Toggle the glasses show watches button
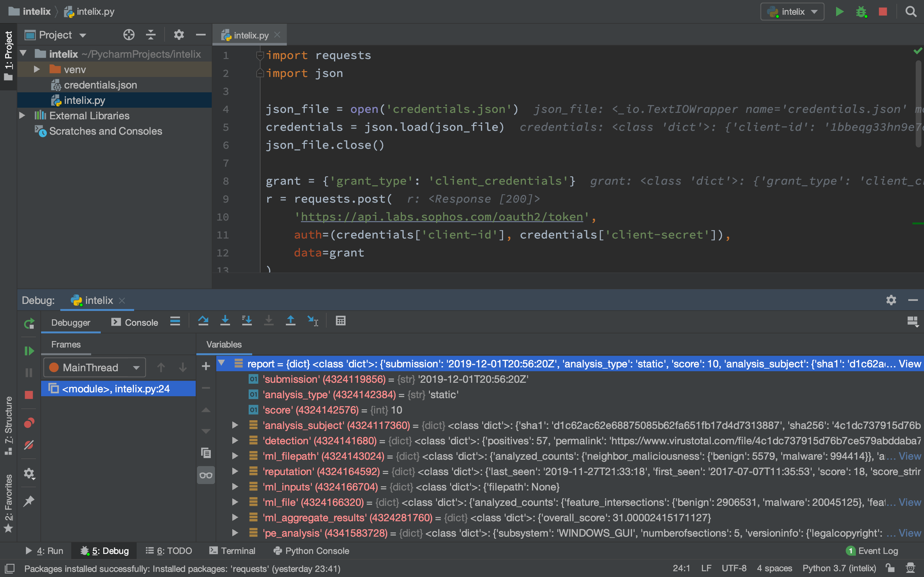This screenshot has width=924, height=577. pyautogui.click(x=206, y=475)
